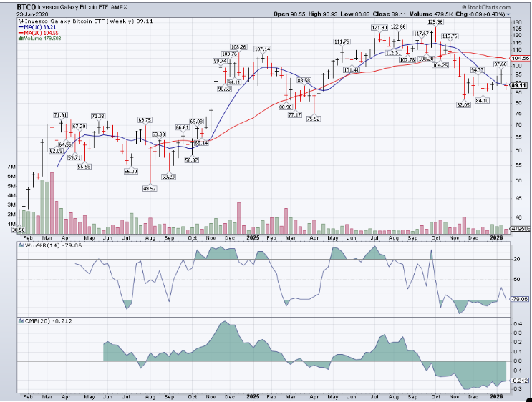Click the -0.212 CMF value tag
This screenshot has height=402, width=532.
coord(519,381)
